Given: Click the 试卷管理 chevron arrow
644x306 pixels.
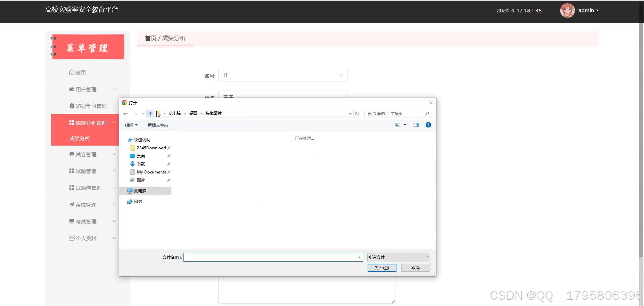Looking at the screenshot, I should coord(114,154).
